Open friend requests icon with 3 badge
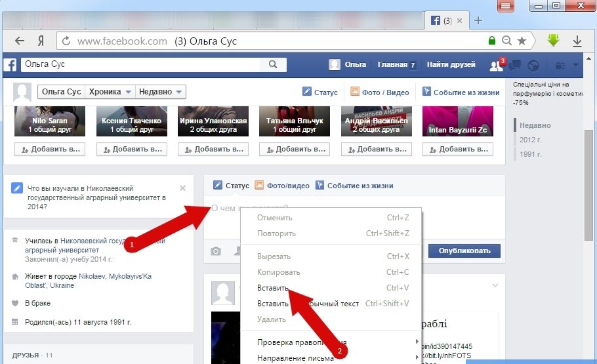This screenshot has width=597, height=364. pos(497,65)
